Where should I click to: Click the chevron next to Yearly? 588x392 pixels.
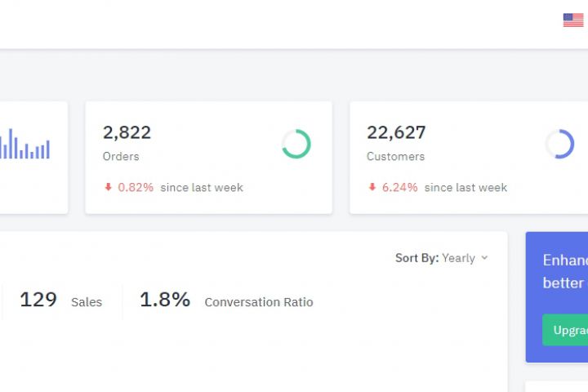point(484,258)
